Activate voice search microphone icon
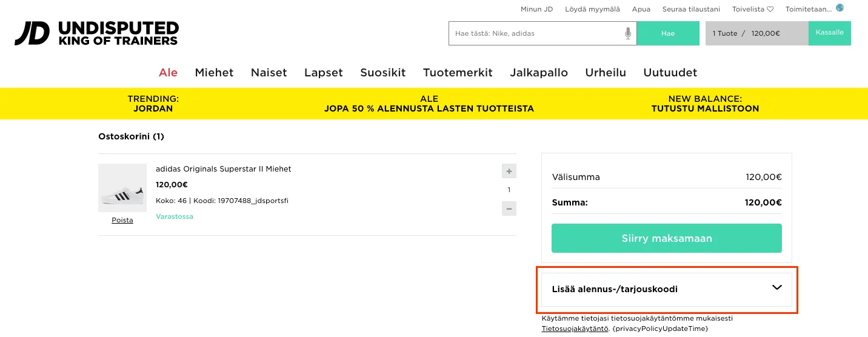The width and height of the screenshot is (868, 337). point(628,33)
